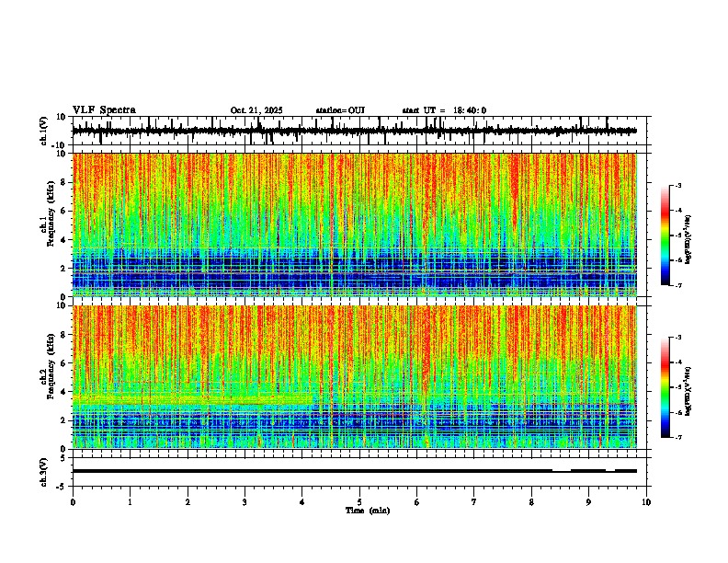Click time axis tick label '6'
This screenshot has height=563, width=728.
click(x=417, y=502)
